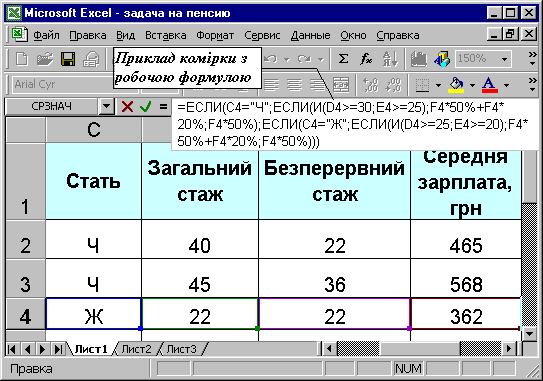The width and height of the screenshot is (543, 381).
Task: Go to last sheet tab arrow
Action: (x=58, y=349)
